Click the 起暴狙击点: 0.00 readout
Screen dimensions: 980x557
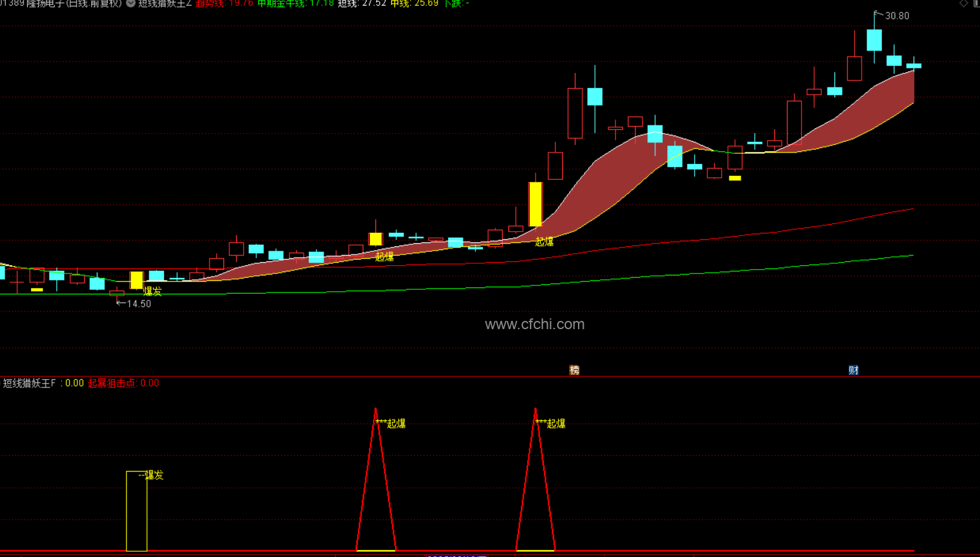coord(123,383)
